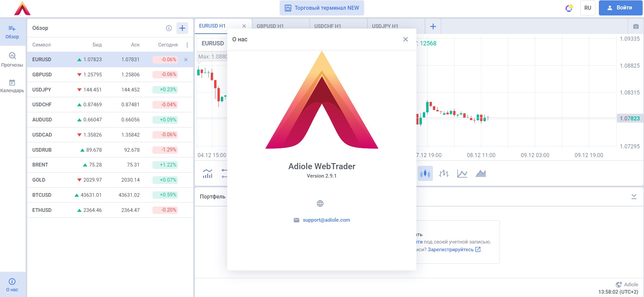Open the RU language selector

point(588,8)
